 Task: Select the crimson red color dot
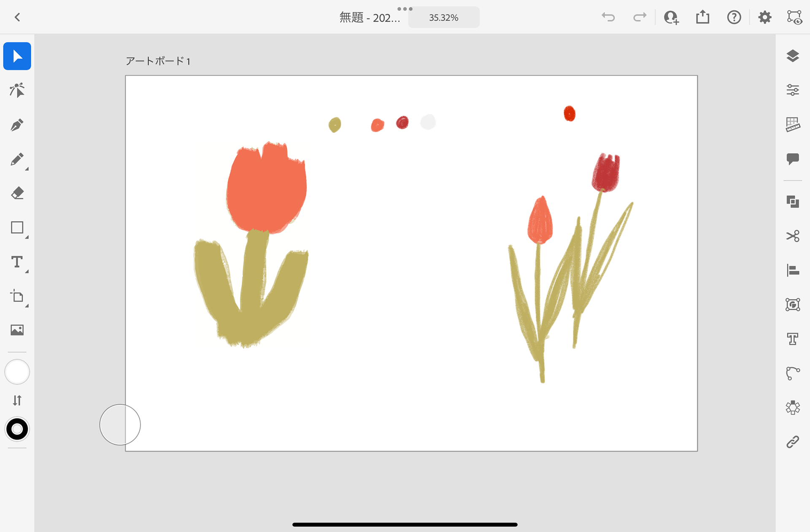(402, 122)
